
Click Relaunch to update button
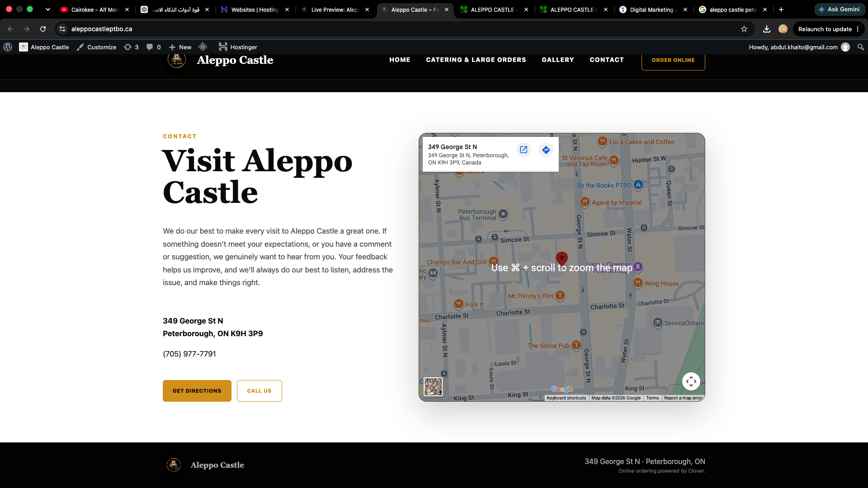[825, 29]
